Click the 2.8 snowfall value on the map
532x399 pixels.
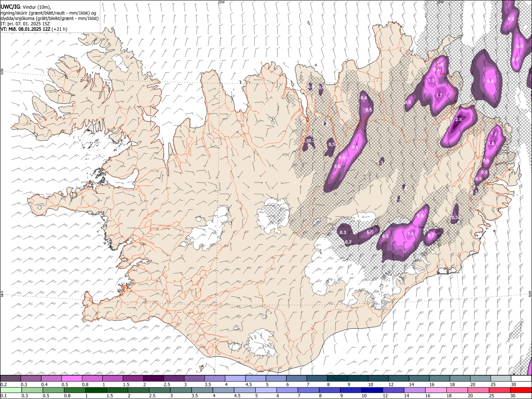coord(458,120)
